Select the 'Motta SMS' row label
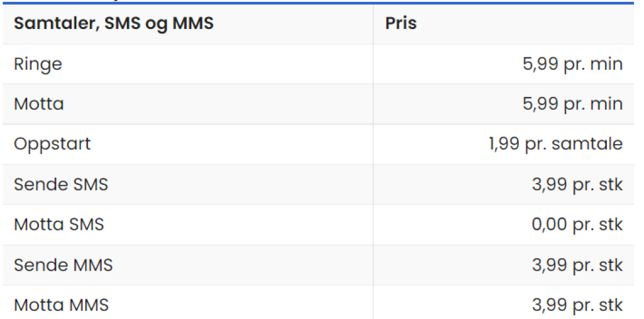This screenshot has height=319, width=644. (58, 224)
